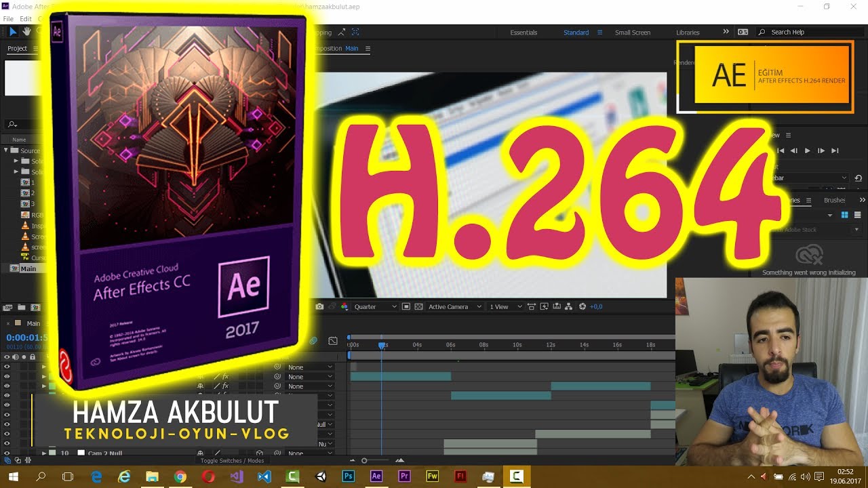The height and width of the screenshot is (488, 868).
Task: Open the Preview shortcut Spacebar dropdown
Action: [810, 178]
